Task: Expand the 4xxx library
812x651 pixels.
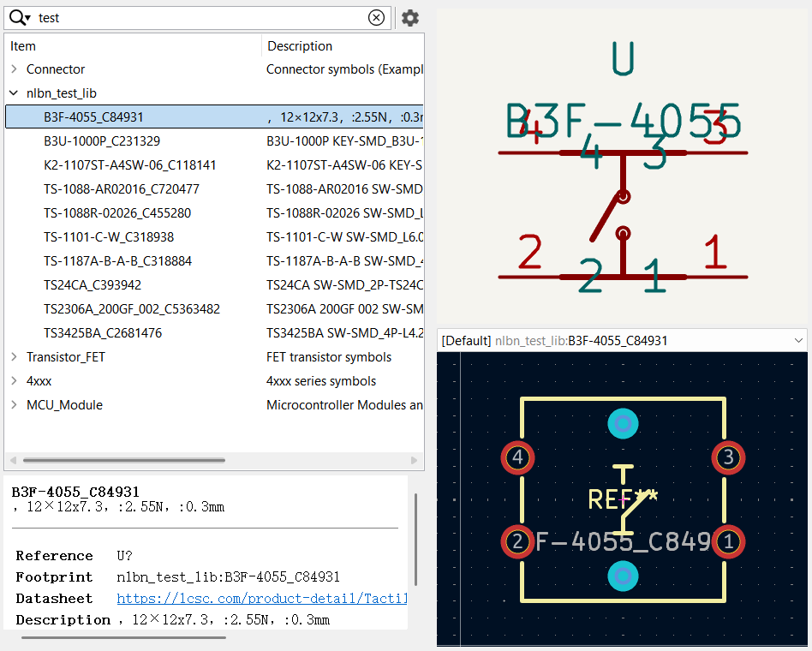Action: click(x=14, y=381)
